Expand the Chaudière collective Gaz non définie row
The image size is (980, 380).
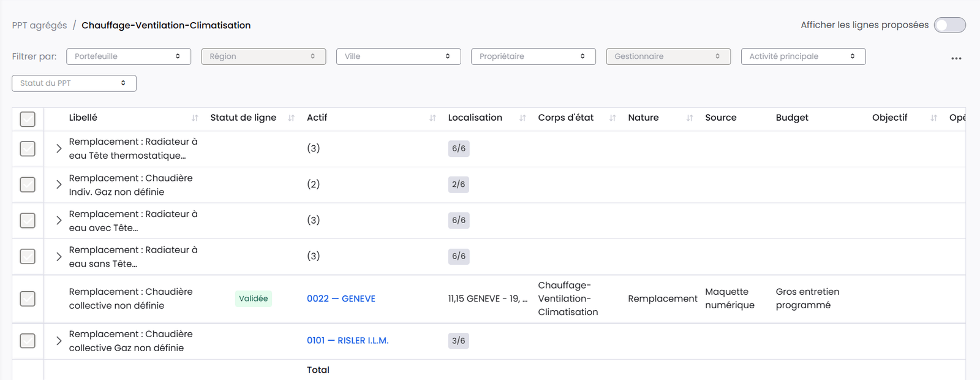(x=59, y=341)
